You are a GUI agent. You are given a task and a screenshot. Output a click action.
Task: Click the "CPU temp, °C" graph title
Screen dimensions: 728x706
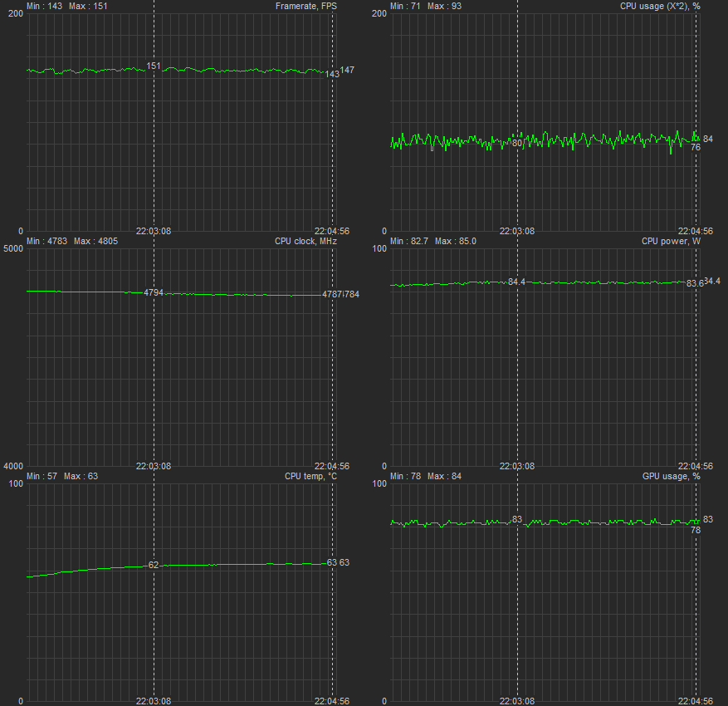(x=310, y=476)
